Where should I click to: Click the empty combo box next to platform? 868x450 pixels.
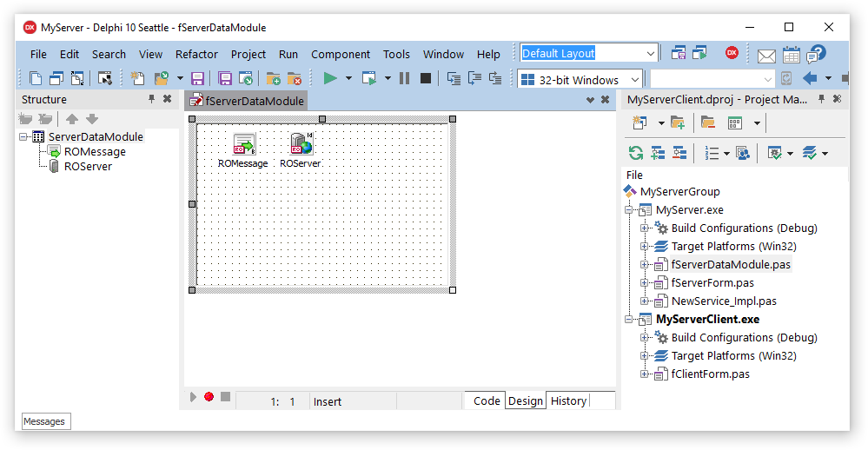click(712, 80)
